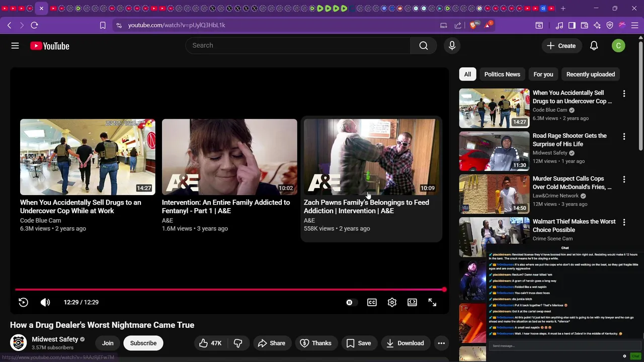Screen dimensions: 644x362
Task: Open the Midwest Safety channel avatar
Action: point(19,343)
